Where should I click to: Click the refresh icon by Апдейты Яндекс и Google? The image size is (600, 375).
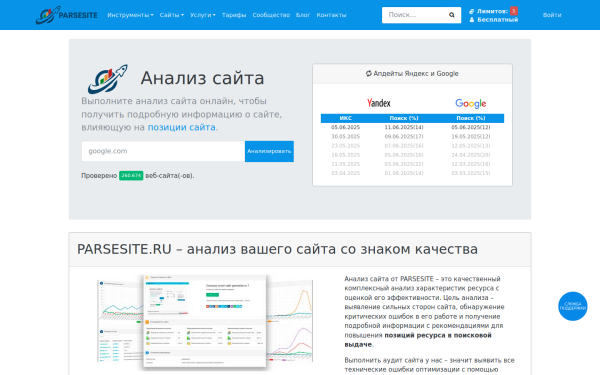(368, 73)
